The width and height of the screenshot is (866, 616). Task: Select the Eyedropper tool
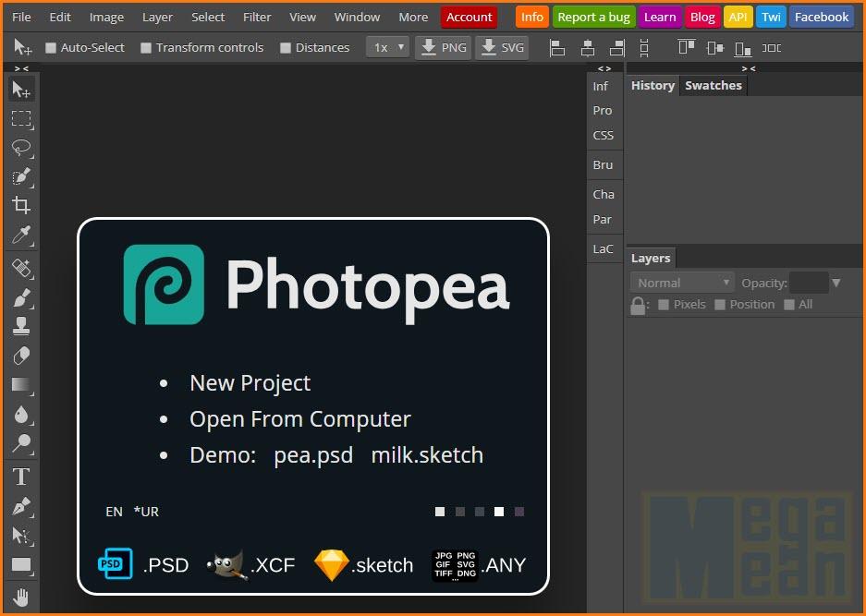[x=20, y=236]
